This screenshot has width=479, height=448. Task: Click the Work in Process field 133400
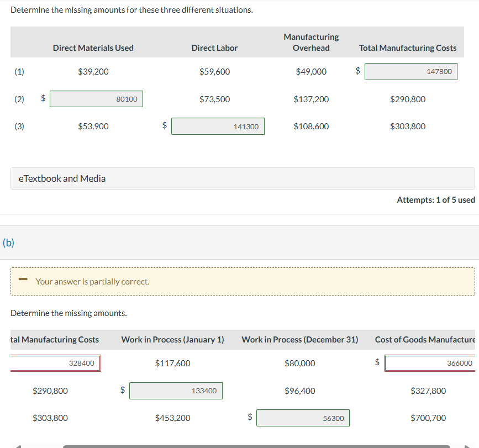[x=176, y=391]
